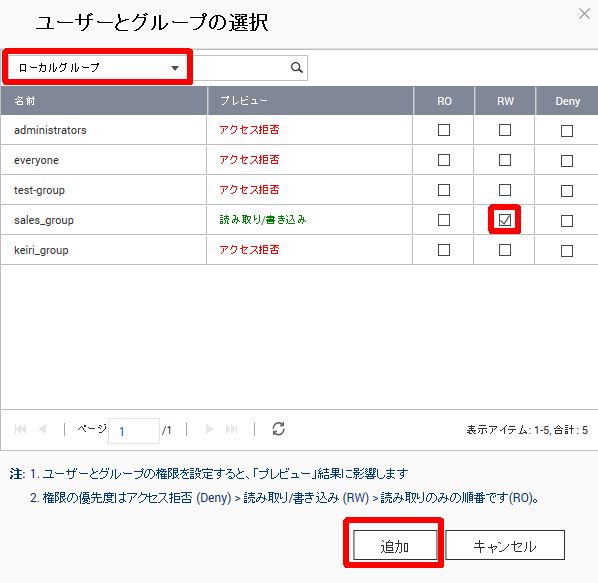598x583 pixels.
Task: Jump to last page icon
Action: [231, 429]
